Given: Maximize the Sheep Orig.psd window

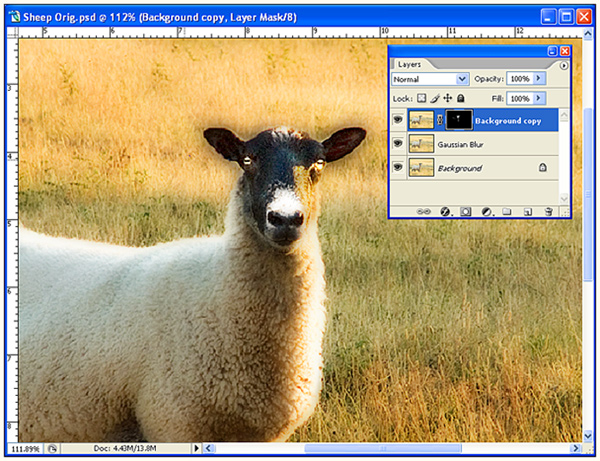Looking at the screenshot, I should pyautogui.click(x=566, y=17).
